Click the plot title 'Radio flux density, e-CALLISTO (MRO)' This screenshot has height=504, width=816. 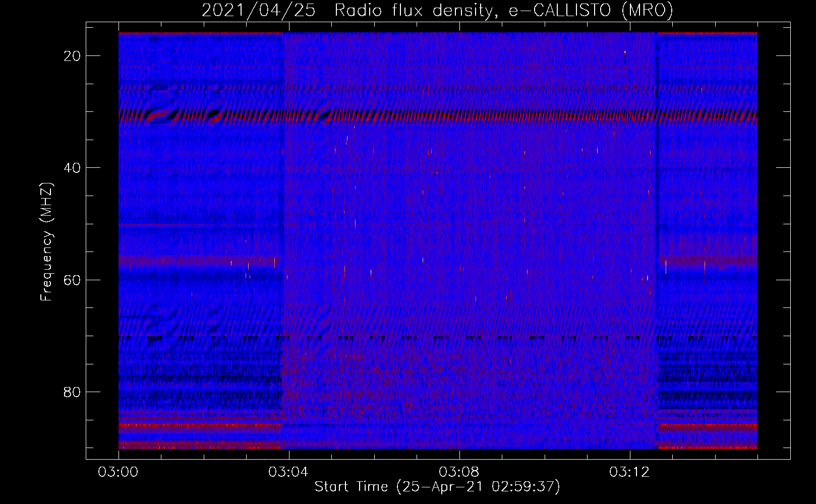[504, 11]
